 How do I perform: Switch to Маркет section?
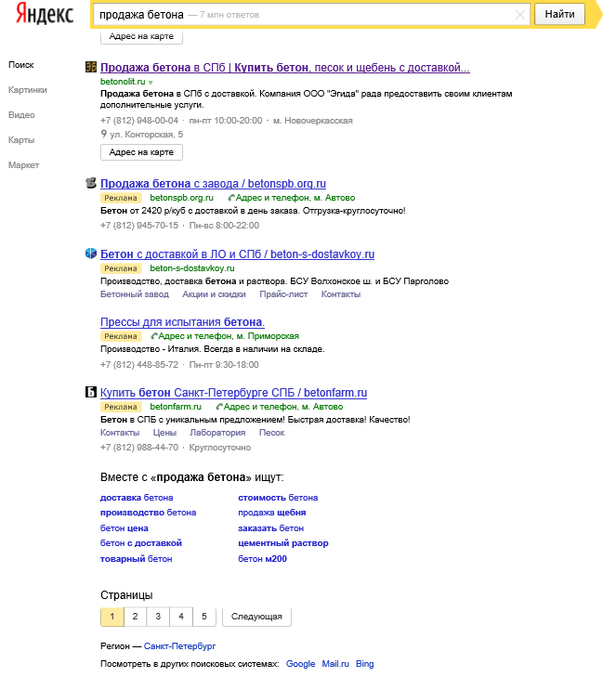coord(24,165)
